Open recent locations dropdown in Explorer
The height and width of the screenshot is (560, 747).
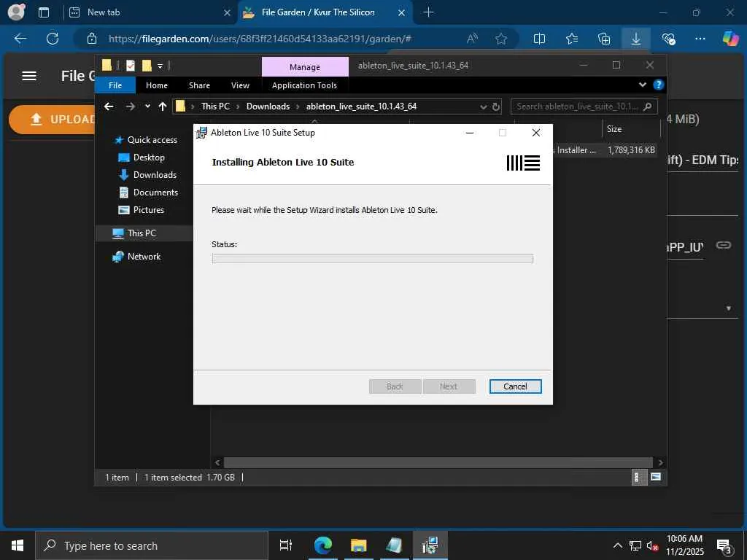147,106
